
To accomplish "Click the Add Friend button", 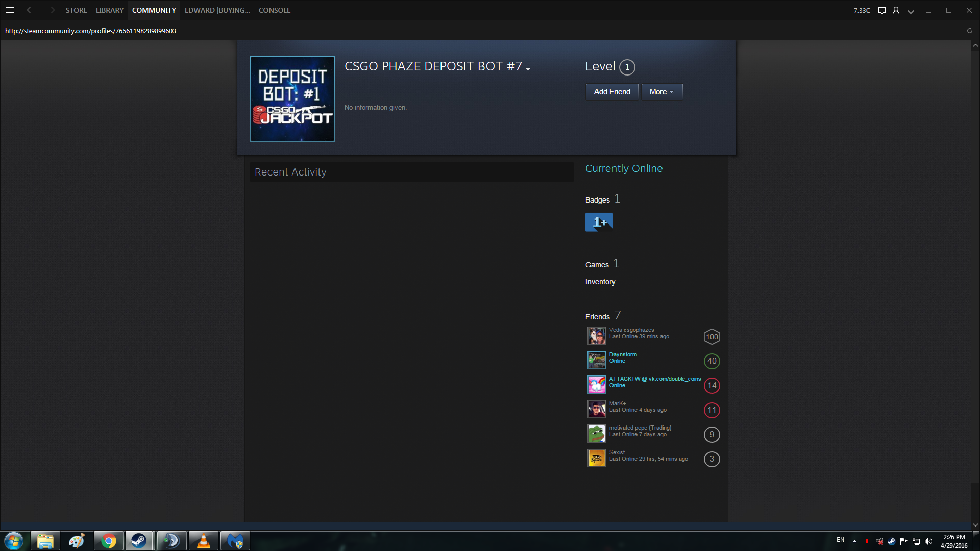I will point(611,92).
